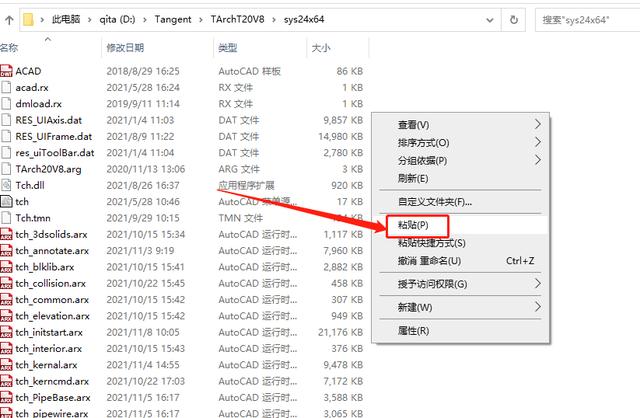
Task: Expand chevron after qita (D:) breadcrumb
Action: [x=145, y=20]
